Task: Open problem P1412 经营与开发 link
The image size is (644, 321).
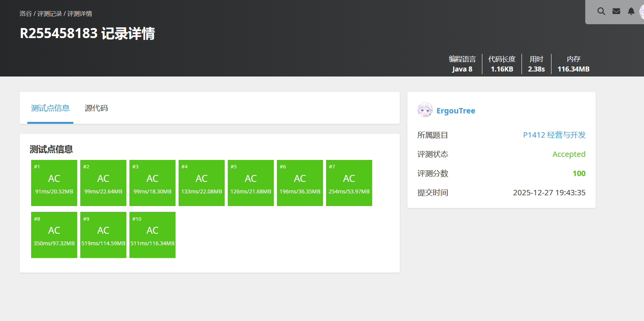Action: (554, 135)
